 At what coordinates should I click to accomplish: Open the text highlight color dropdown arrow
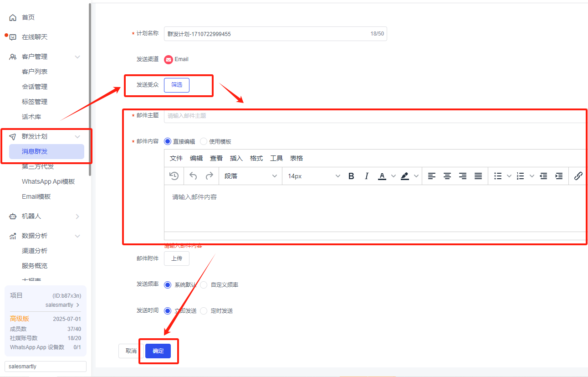click(x=416, y=176)
